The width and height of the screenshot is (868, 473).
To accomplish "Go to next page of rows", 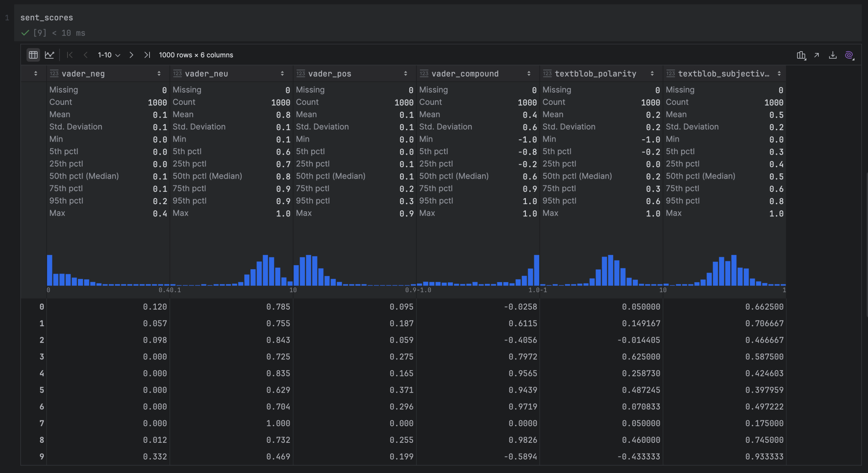I will click(131, 55).
